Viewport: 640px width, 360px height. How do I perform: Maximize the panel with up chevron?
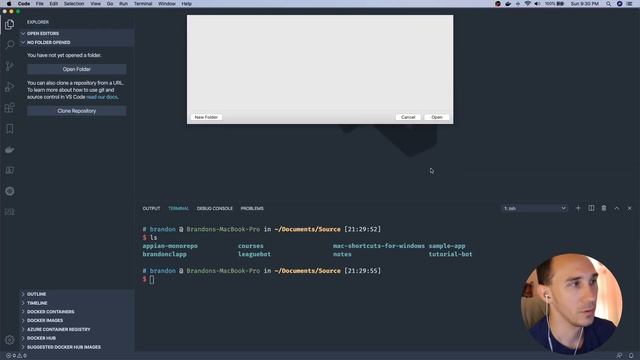coord(617,208)
